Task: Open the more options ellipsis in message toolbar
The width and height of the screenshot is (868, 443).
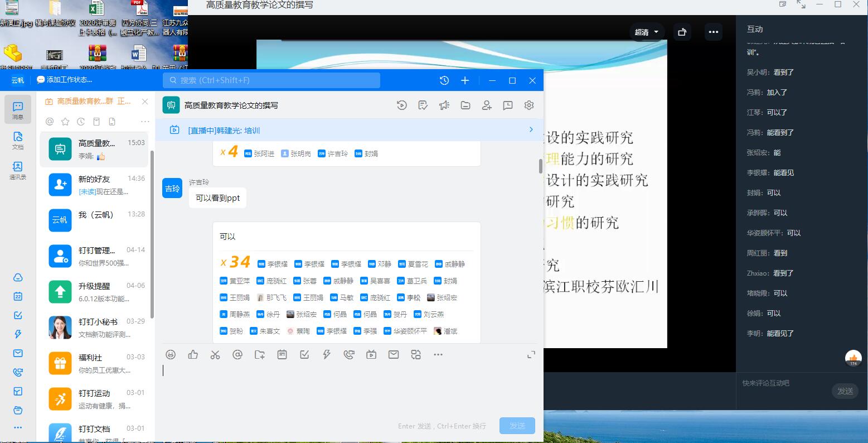Action: click(x=438, y=354)
